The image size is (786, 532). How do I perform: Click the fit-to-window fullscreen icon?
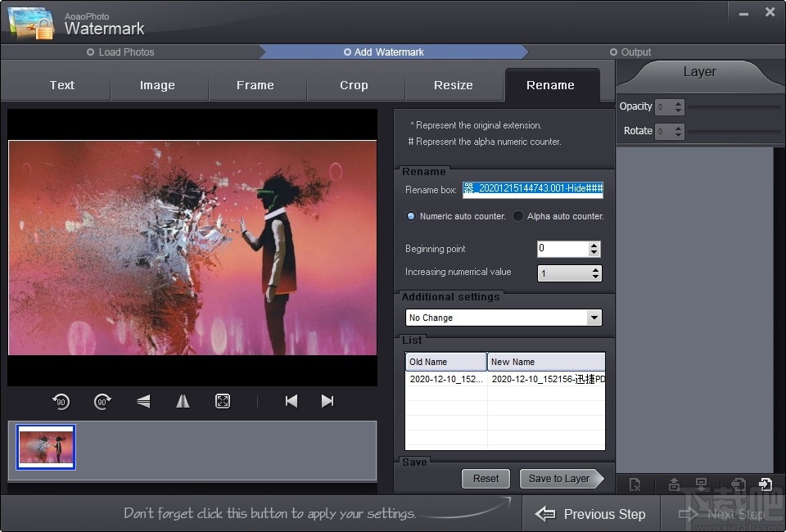[223, 401]
